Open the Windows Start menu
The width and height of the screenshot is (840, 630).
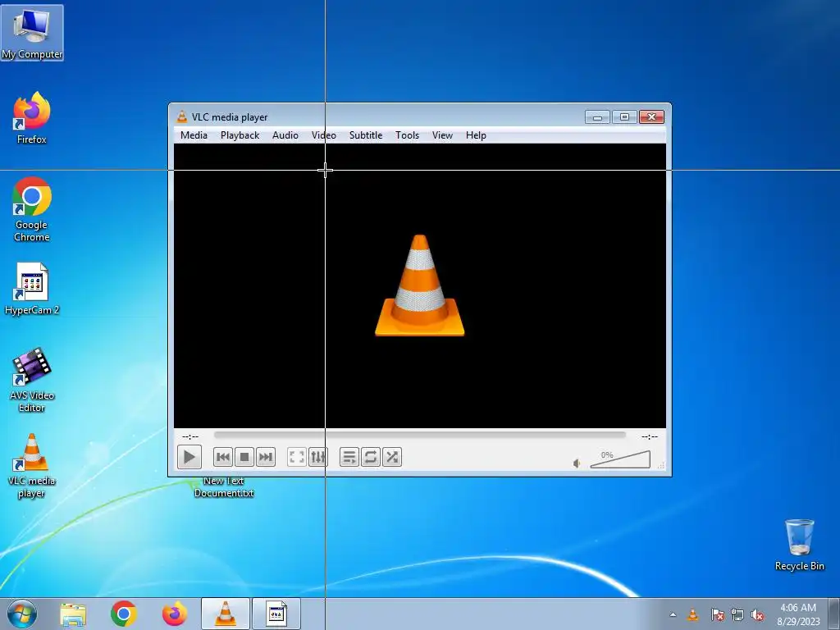tap(22, 614)
